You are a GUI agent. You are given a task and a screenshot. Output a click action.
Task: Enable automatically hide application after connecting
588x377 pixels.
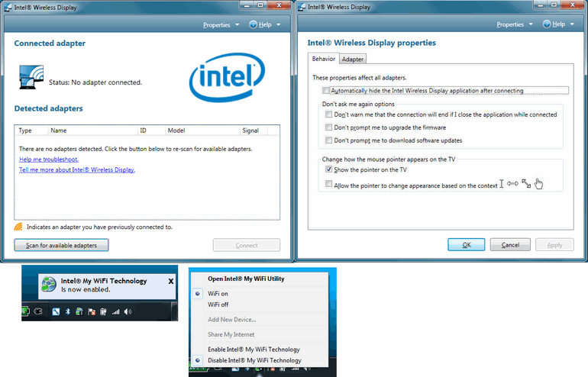(x=325, y=90)
